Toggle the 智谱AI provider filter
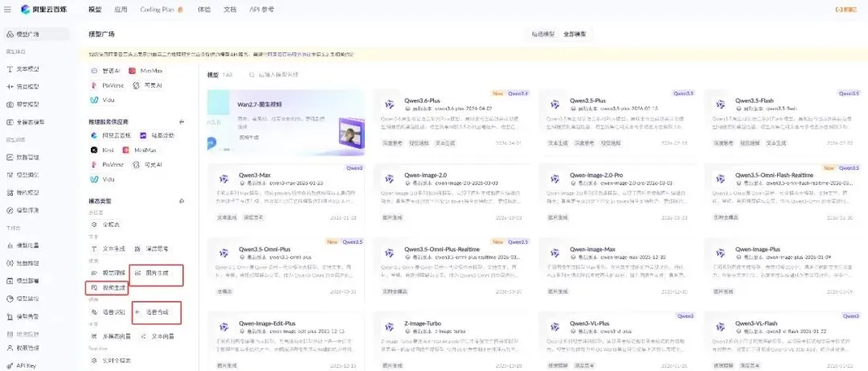The width and height of the screenshot is (868, 371). (x=106, y=71)
